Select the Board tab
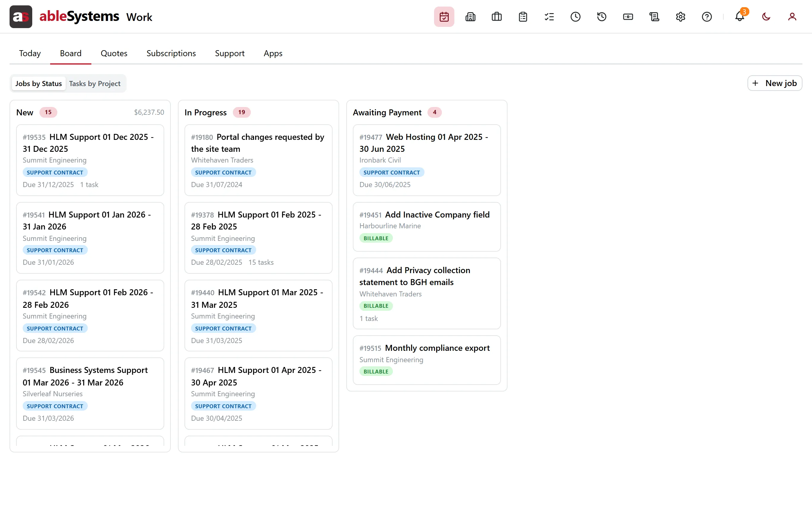Viewport: 812px width, 508px height. (x=71, y=53)
